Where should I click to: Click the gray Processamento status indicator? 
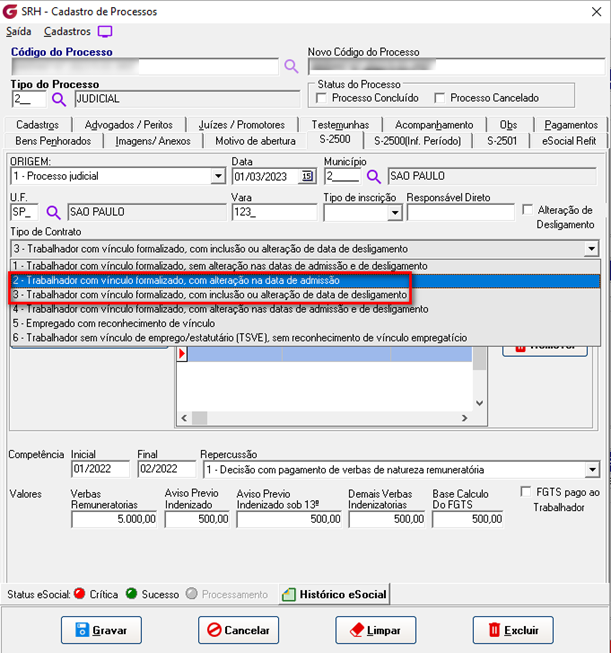click(x=192, y=594)
